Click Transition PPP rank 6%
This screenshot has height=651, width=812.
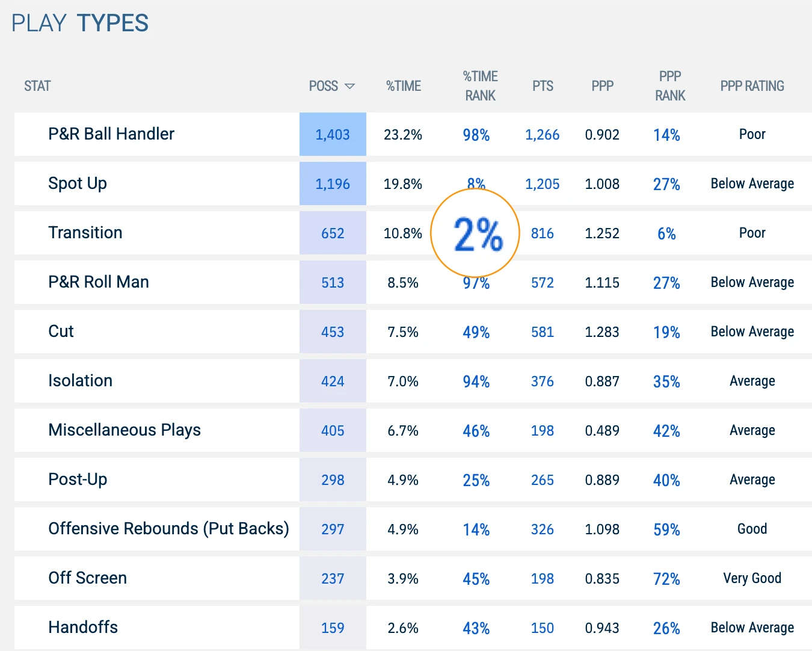[x=666, y=233]
